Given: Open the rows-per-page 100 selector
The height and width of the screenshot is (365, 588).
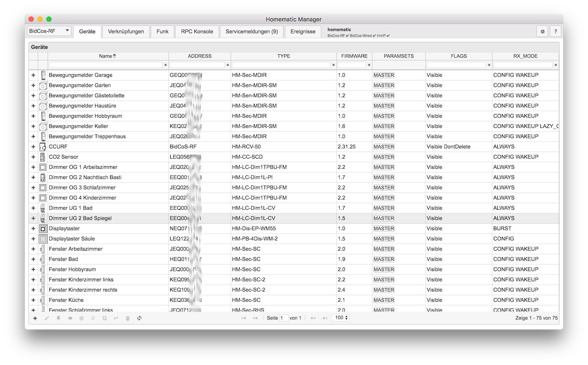Looking at the screenshot, I should 340,318.
